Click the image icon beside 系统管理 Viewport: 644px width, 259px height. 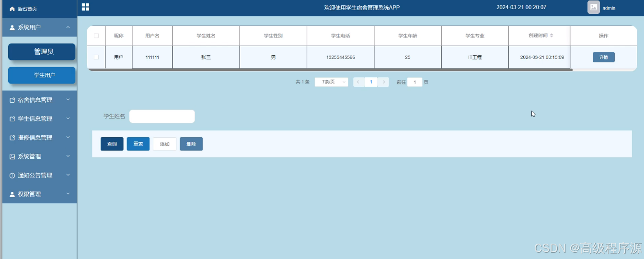click(x=12, y=157)
